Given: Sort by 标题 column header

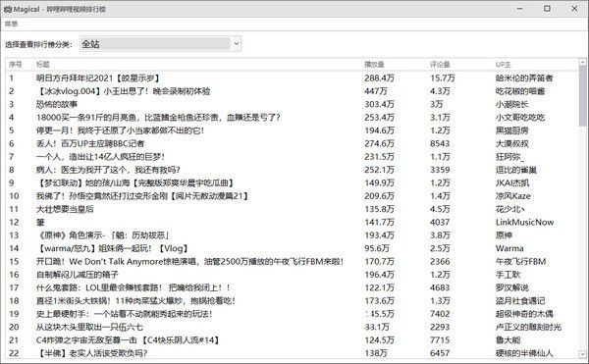Looking at the screenshot, I should click(x=43, y=65).
